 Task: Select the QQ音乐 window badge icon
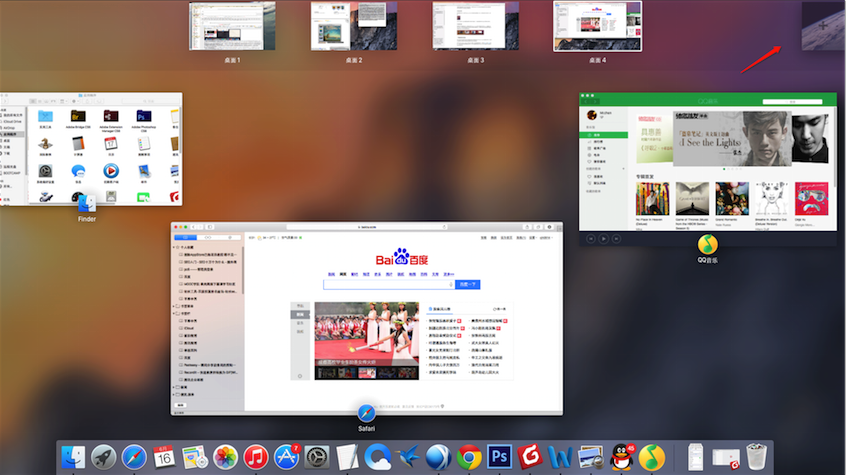tap(707, 244)
